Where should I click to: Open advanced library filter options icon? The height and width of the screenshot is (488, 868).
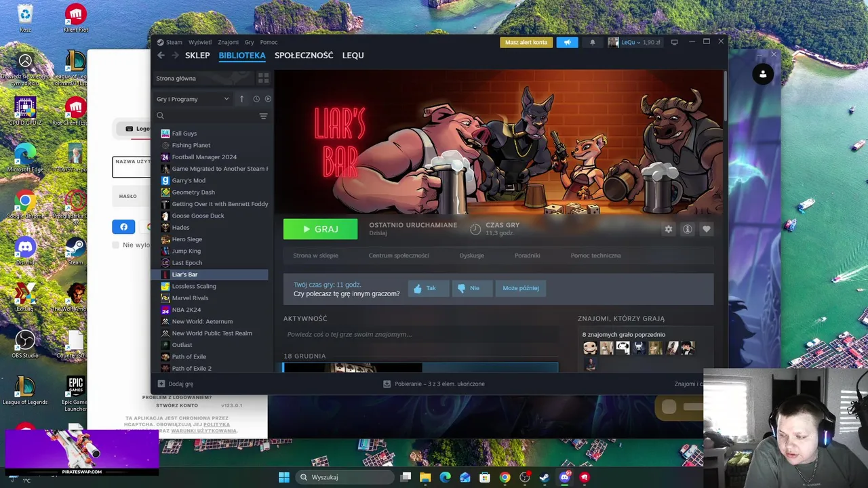(263, 116)
